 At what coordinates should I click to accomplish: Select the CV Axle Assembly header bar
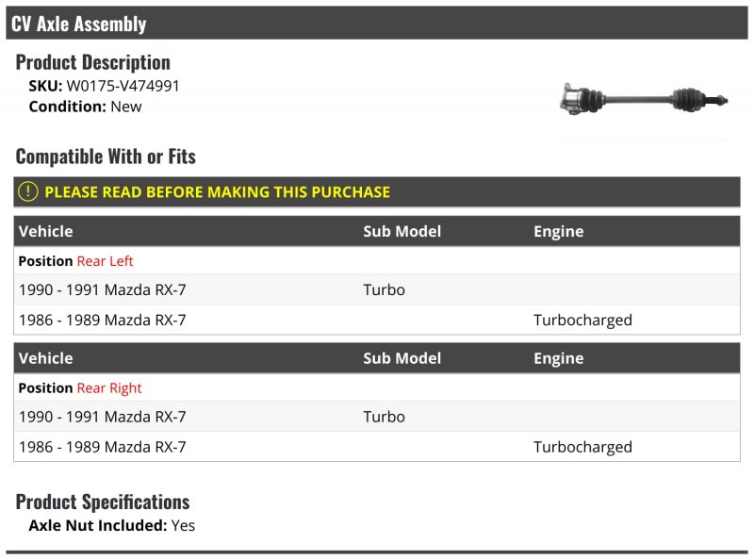coord(376,23)
